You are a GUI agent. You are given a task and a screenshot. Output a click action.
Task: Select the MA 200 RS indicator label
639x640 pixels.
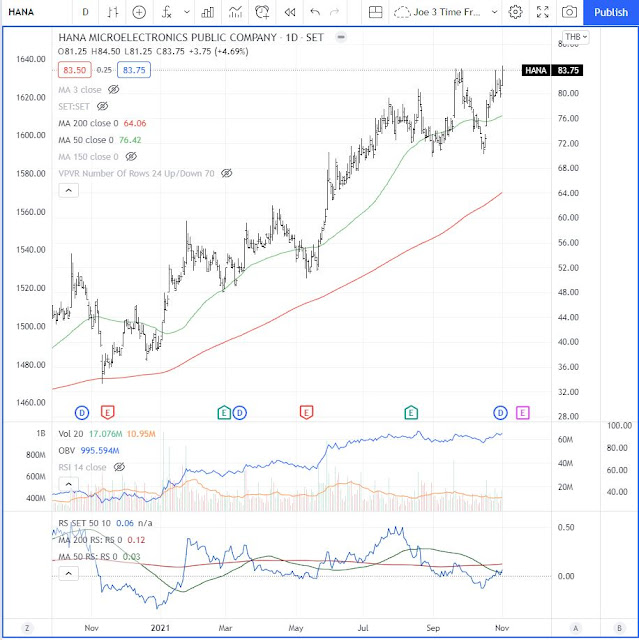click(x=90, y=540)
